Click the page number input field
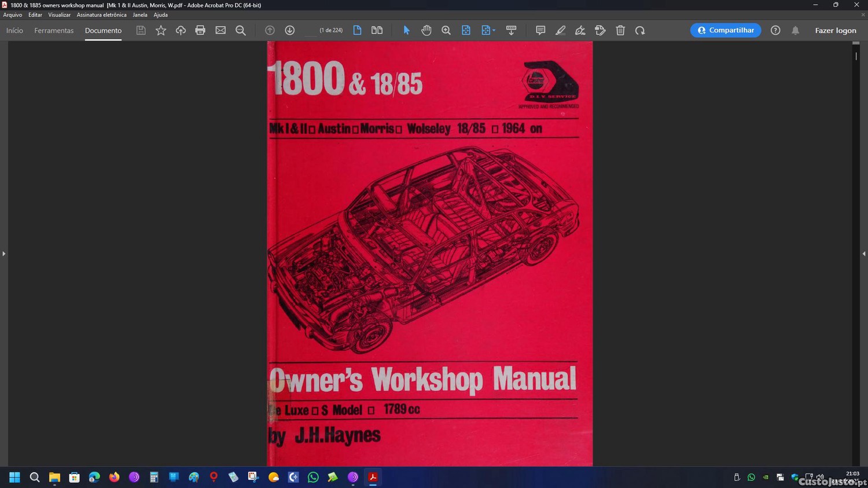 pos(311,30)
